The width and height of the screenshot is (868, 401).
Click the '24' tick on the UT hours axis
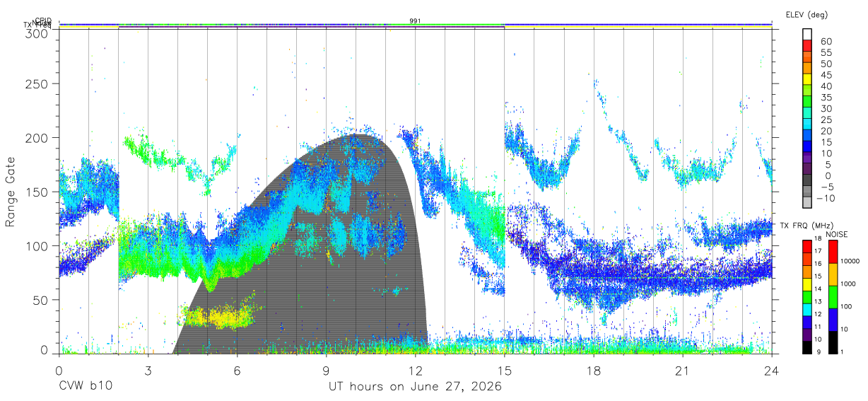pyautogui.click(x=771, y=371)
